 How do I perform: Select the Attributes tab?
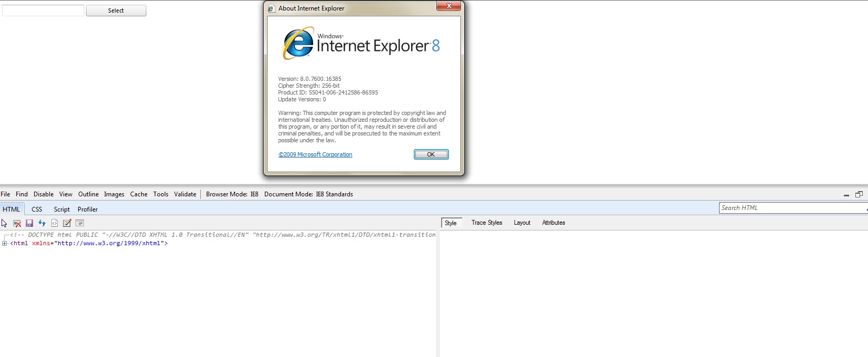[x=553, y=223]
